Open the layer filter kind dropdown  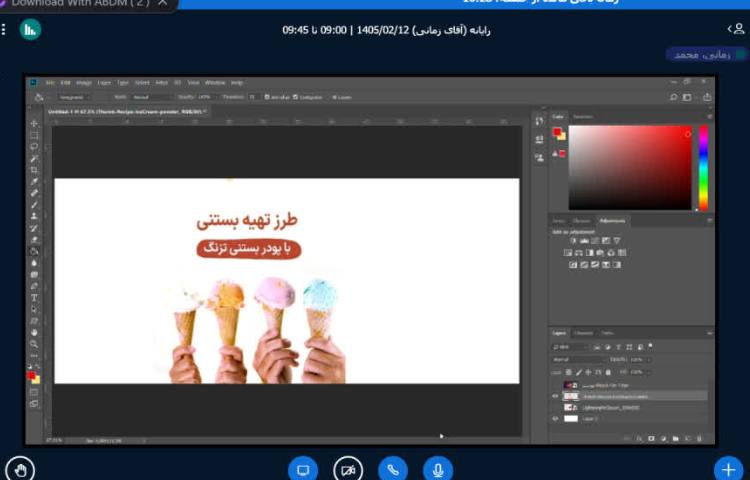pyautogui.click(x=571, y=347)
